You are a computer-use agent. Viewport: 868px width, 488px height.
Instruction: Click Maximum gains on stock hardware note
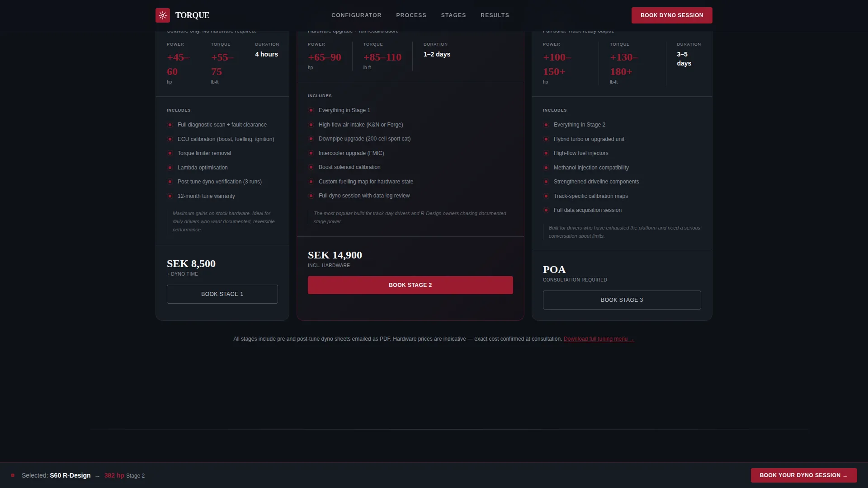tap(223, 221)
